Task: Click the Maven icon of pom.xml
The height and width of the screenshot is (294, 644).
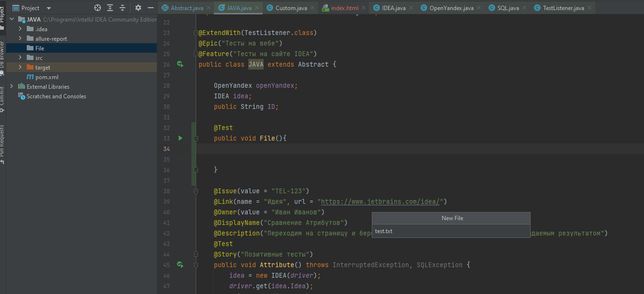Action: [30, 77]
